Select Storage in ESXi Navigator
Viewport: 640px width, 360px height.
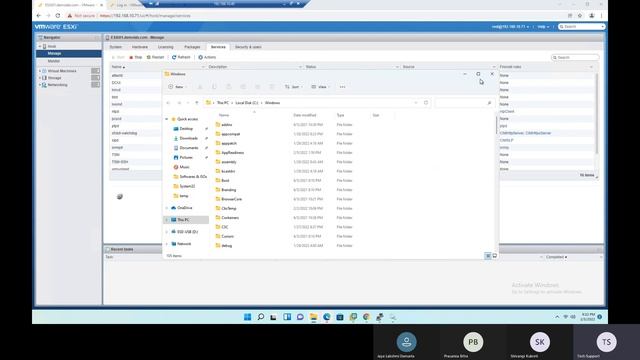pos(55,78)
